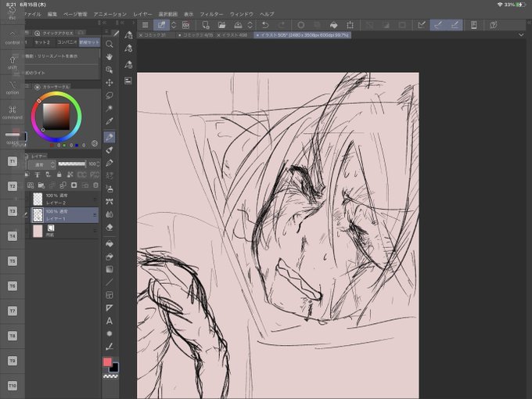Open the レイヤー menu
The width and height of the screenshot is (532, 399).
pyautogui.click(x=142, y=14)
